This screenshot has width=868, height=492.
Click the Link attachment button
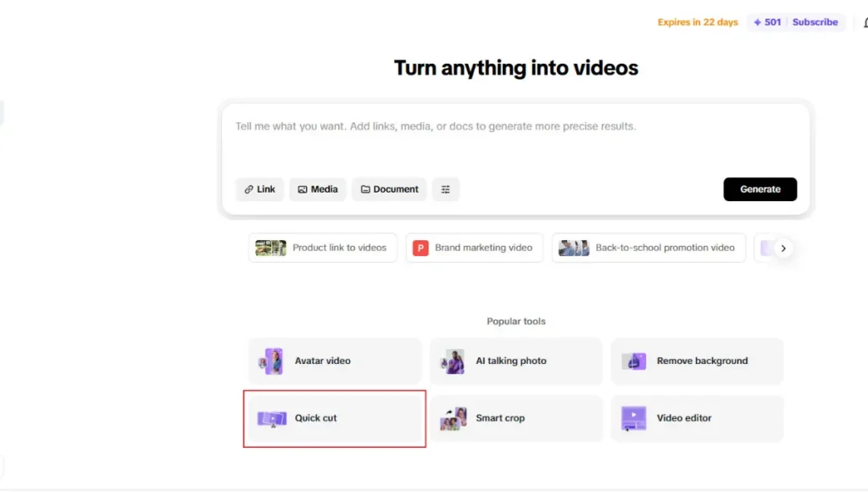coord(259,189)
